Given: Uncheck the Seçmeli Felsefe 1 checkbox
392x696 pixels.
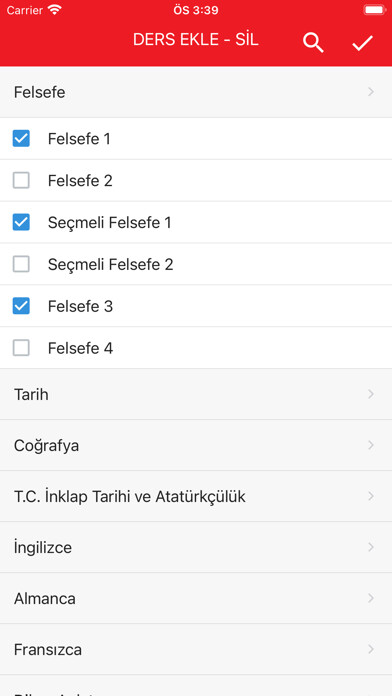Looking at the screenshot, I should (21, 222).
